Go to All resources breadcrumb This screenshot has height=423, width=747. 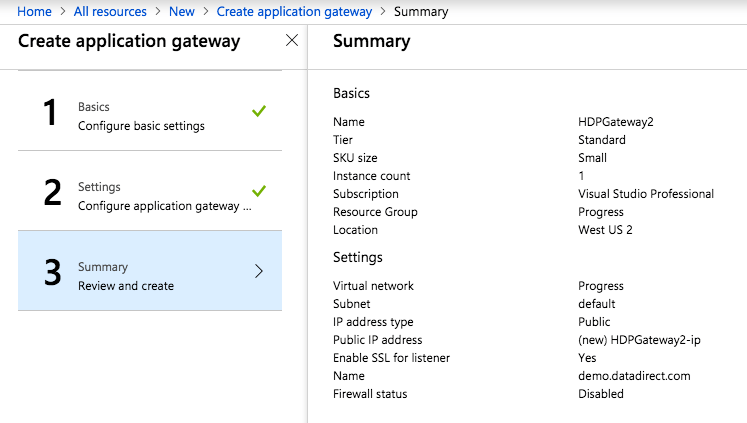(x=110, y=12)
